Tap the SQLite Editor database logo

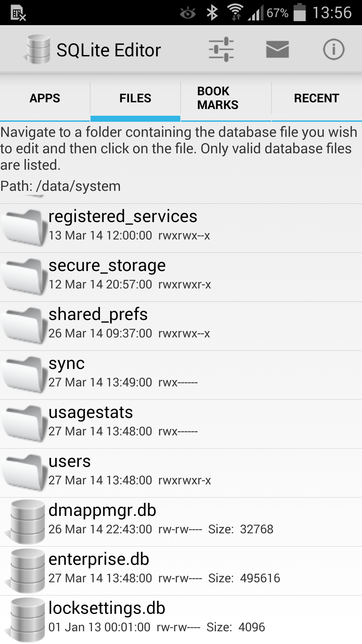tap(38, 49)
